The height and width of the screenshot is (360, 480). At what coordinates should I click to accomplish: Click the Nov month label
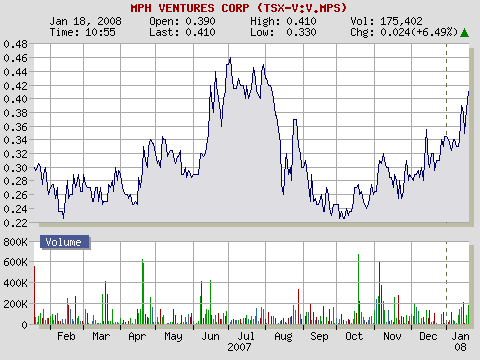point(392,336)
